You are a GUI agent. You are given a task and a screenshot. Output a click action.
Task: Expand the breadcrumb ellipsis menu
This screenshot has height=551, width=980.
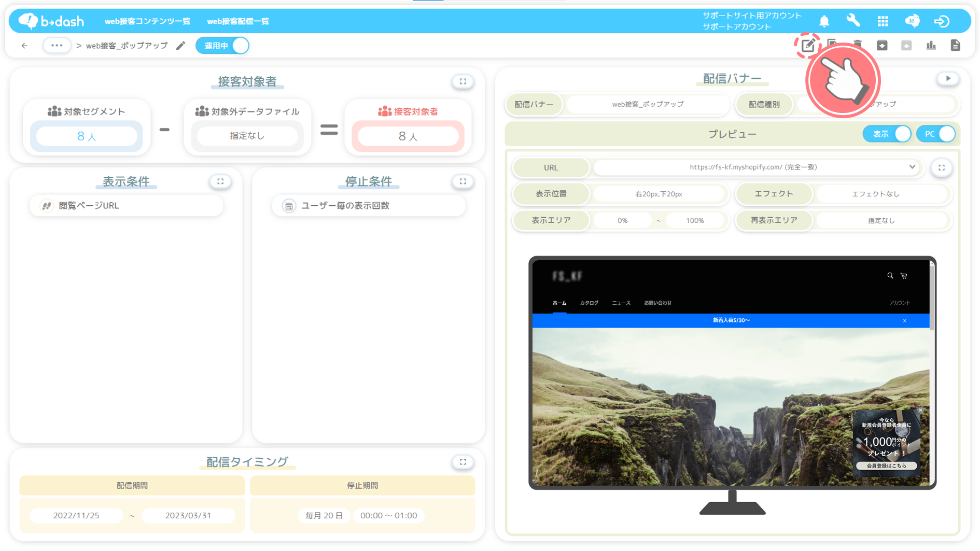point(57,46)
